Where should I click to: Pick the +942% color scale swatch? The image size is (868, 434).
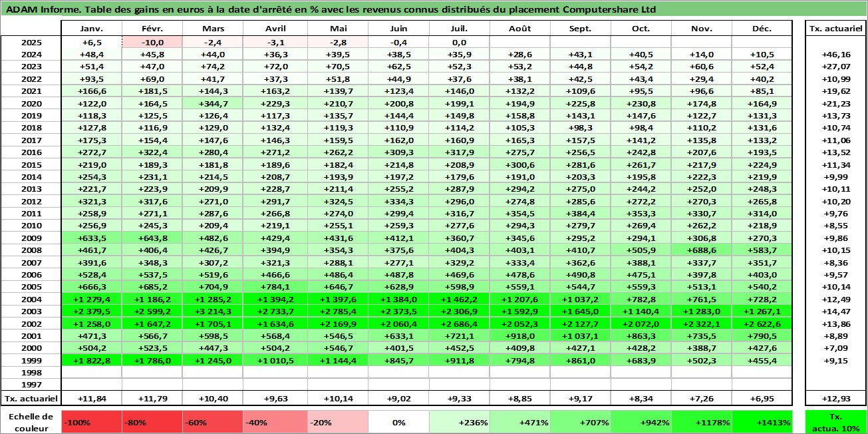[x=641, y=422]
